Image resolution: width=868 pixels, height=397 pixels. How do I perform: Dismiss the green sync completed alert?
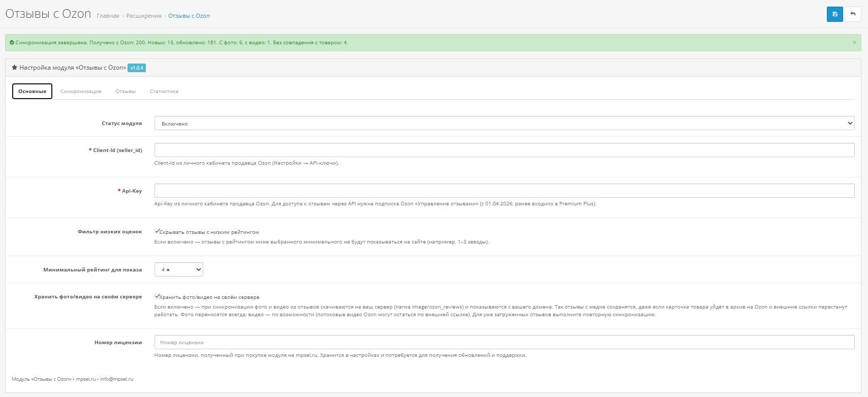pyautogui.click(x=854, y=43)
